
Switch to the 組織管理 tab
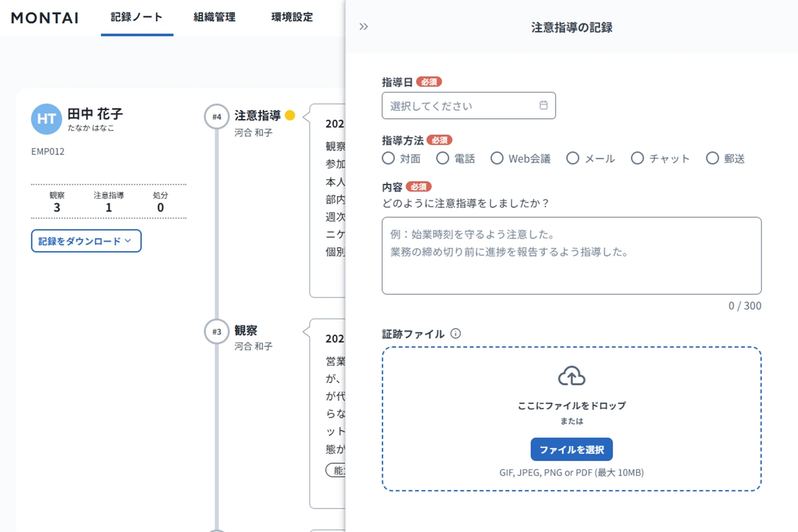tap(214, 17)
